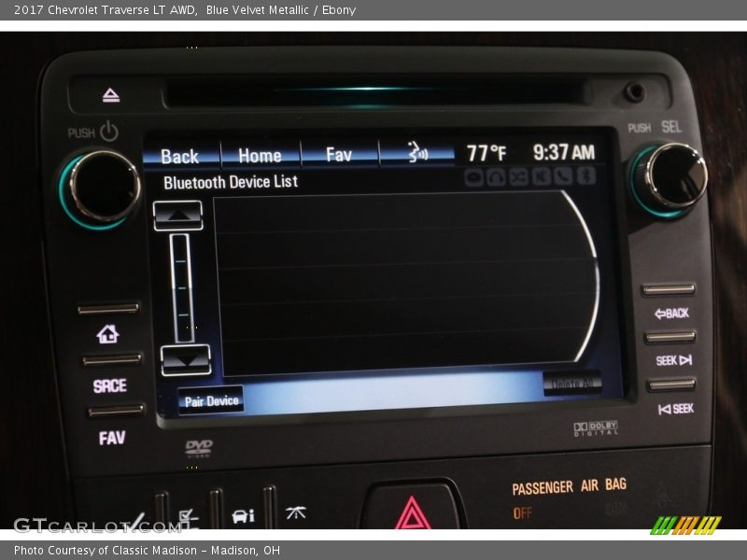Click the device list scrollbar track

[x=180, y=287]
